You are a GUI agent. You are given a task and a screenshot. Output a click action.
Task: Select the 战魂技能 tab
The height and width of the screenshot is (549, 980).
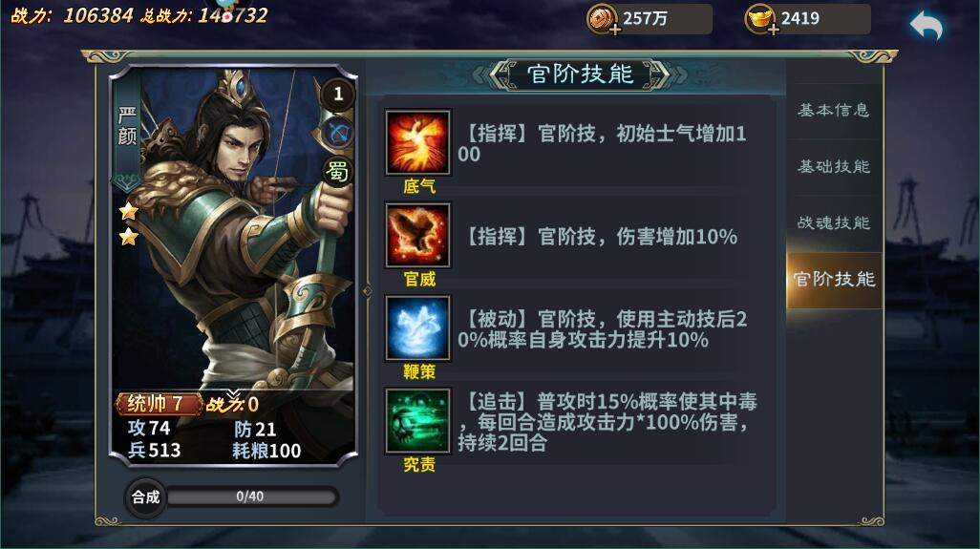[x=833, y=223]
